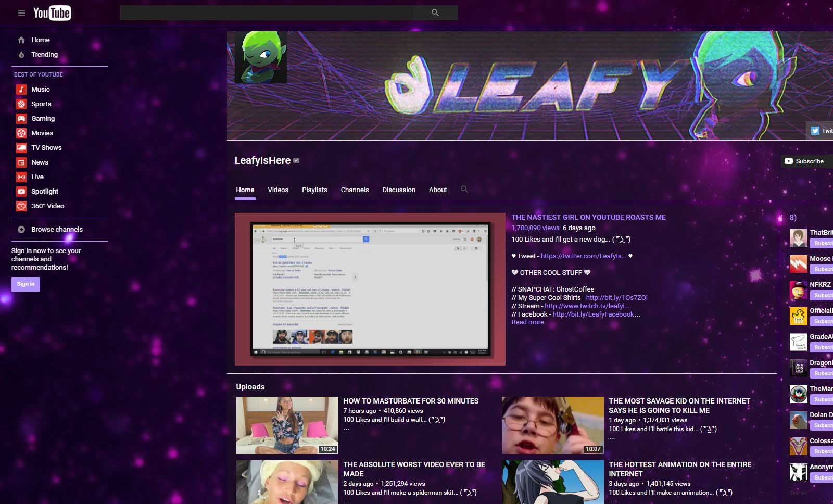Open Official featured channel avatar
This screenshot has height=504, width=833.
tap(799, 316)
